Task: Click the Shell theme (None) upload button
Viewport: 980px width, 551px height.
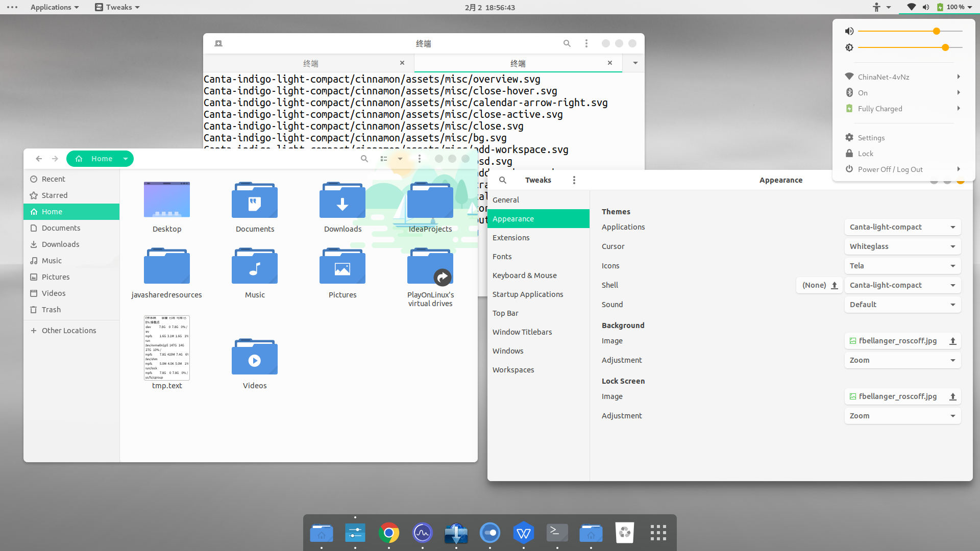Action: 819,285
